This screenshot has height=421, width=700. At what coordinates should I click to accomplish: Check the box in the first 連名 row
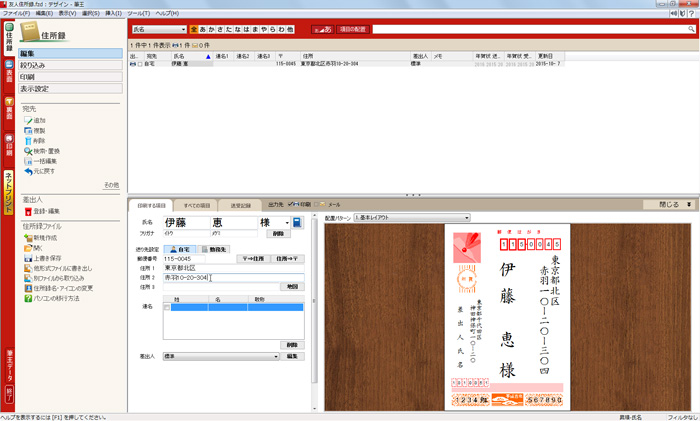[x=167, y=308]
